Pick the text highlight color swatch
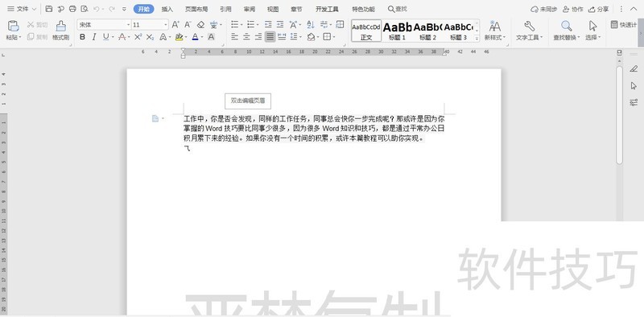This screenshot has height=317, width=644. point(179,37)
